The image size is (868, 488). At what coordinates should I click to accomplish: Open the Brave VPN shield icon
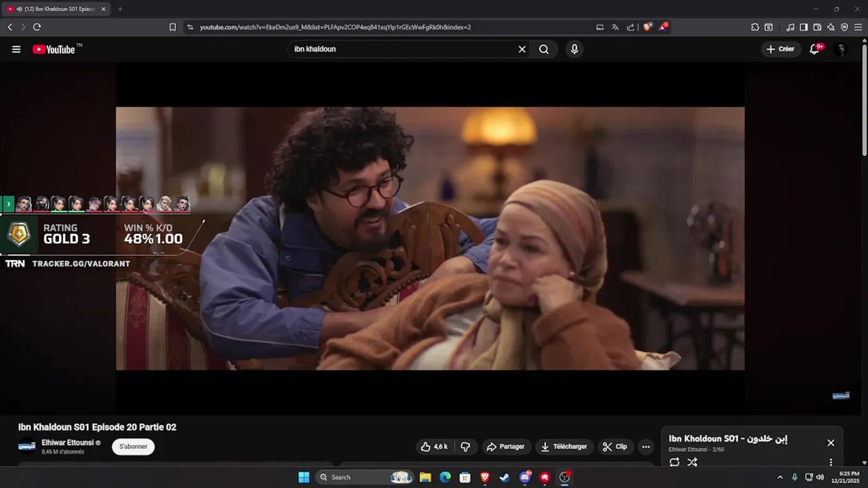coord(844,27)
